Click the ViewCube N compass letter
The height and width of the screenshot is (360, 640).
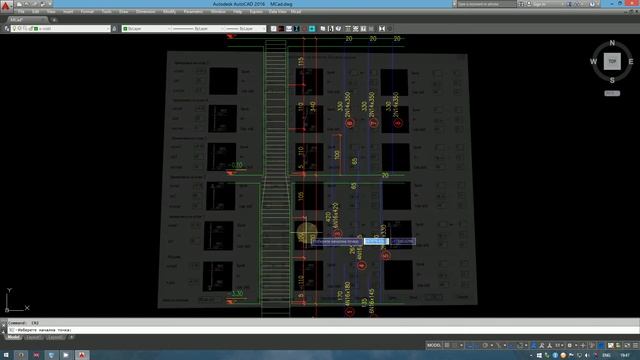(612, 43)
